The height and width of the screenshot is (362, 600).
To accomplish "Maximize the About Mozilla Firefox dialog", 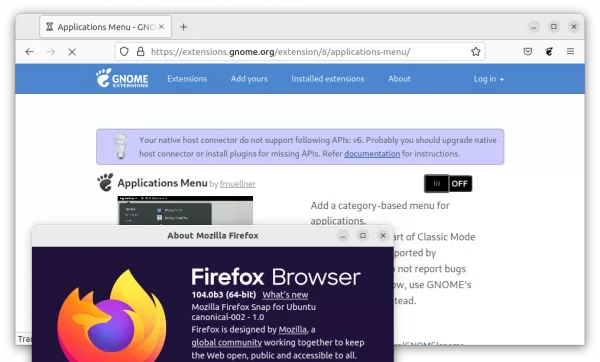I will pos(363,236).
